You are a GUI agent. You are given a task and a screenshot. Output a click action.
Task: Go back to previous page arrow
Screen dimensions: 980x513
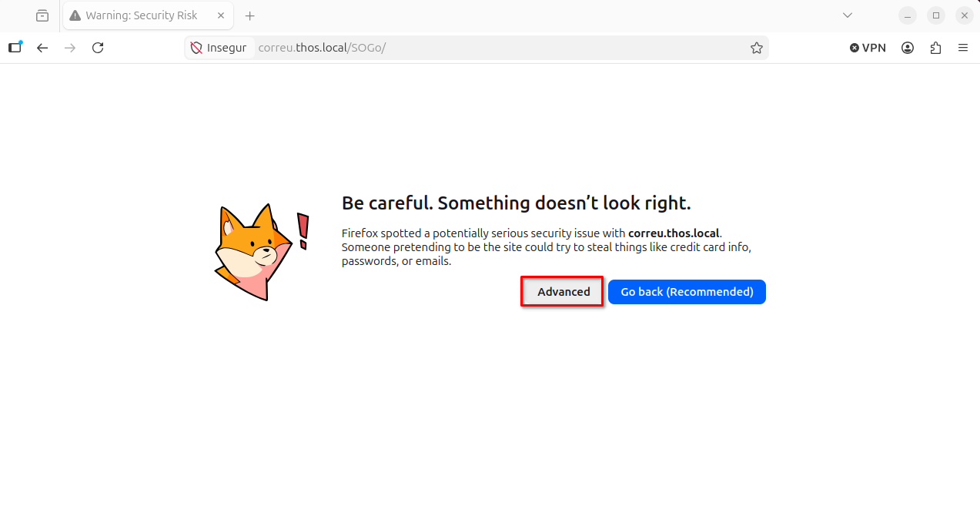point(42,48)
